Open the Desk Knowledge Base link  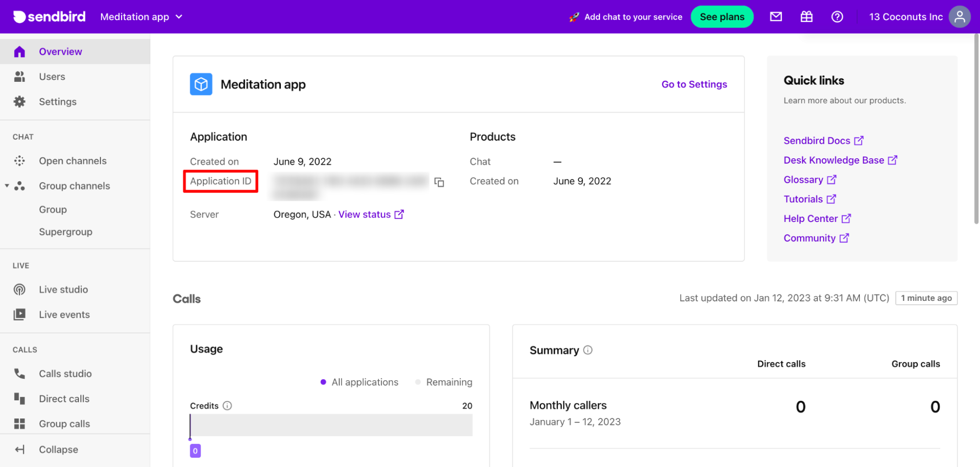(x=840, y=160)
